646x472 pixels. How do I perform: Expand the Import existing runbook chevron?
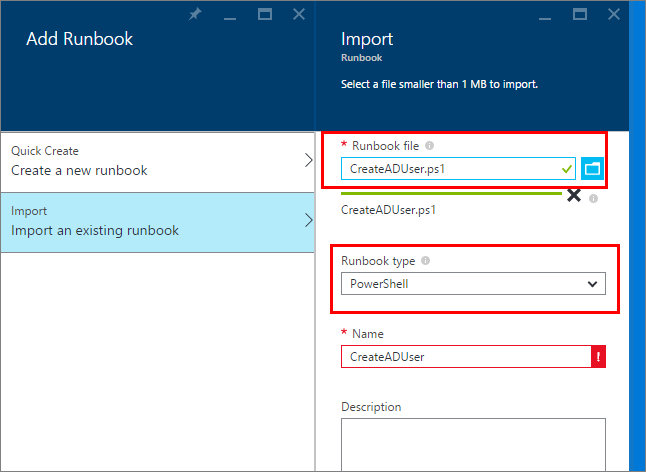[309, 220]
